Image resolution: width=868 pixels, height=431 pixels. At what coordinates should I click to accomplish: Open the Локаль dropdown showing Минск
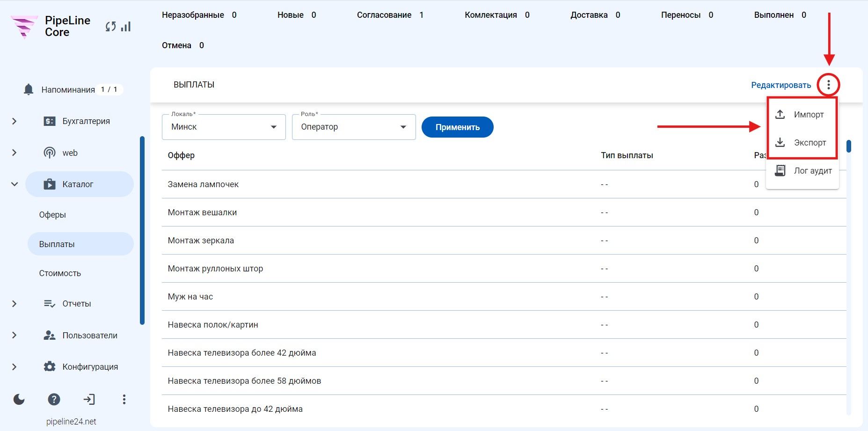point(224,127)
